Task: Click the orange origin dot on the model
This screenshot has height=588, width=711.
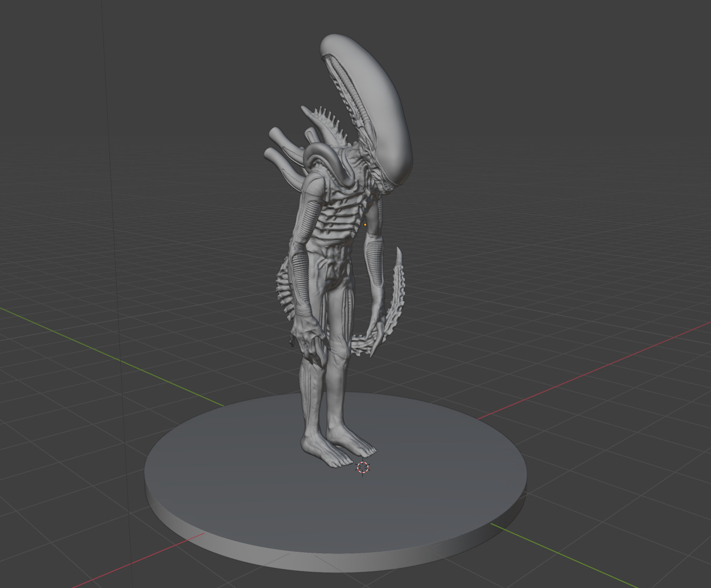Action: [365, 225]
